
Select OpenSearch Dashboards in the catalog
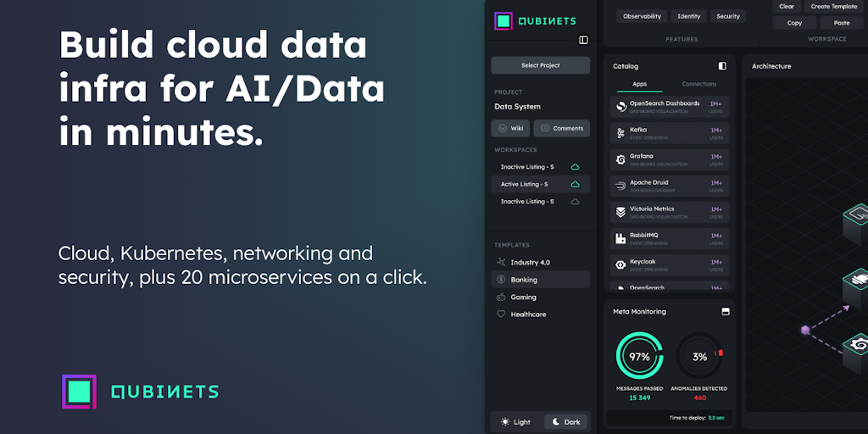pos(670,107)
